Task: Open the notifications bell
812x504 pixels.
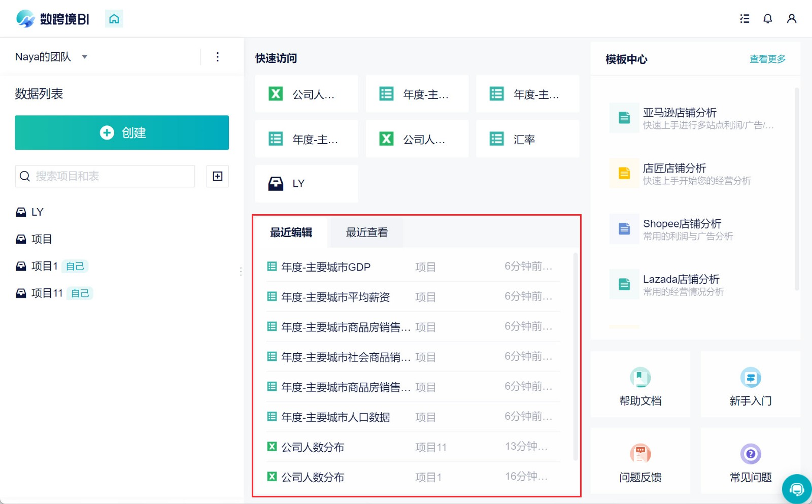Action: (768, 19)
